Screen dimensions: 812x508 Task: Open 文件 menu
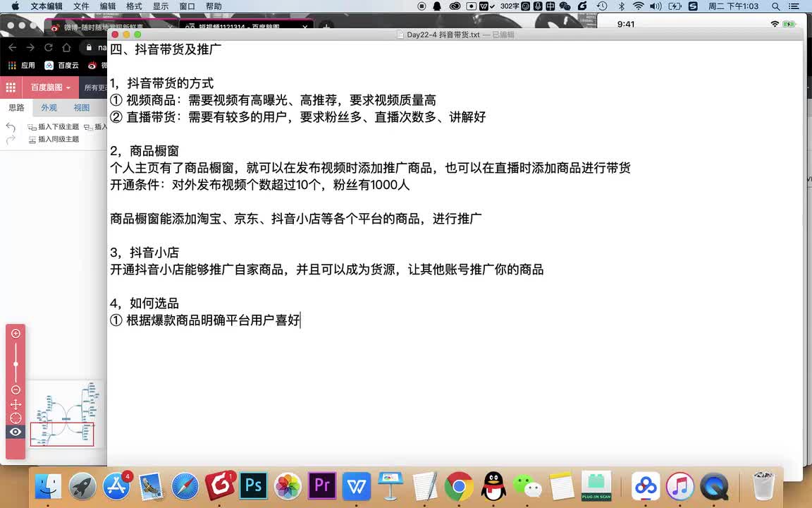(81, 6)
